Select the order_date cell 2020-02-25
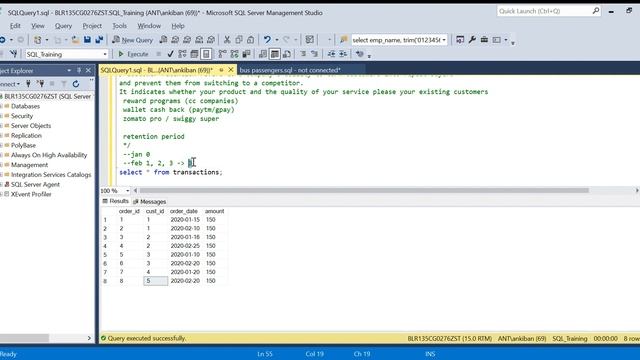 185,246
